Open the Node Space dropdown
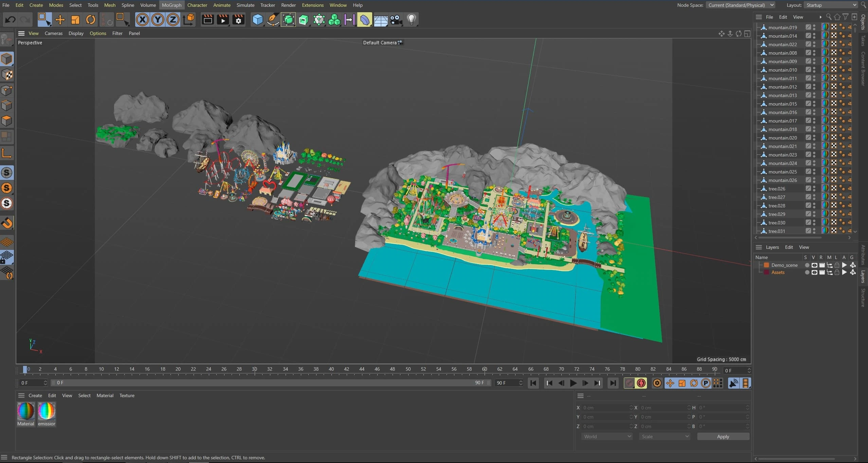Viewport: 868px width, 463px height. [740, 5]
